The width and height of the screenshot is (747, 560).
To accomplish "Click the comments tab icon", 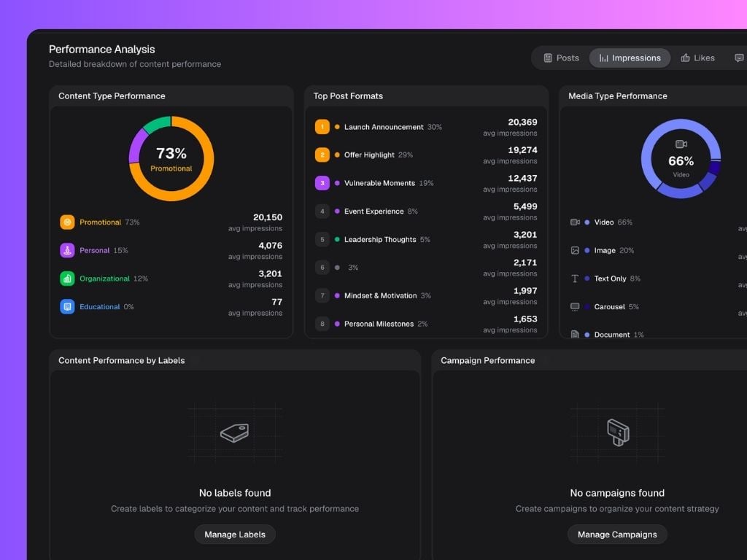I will pos(739,58).
